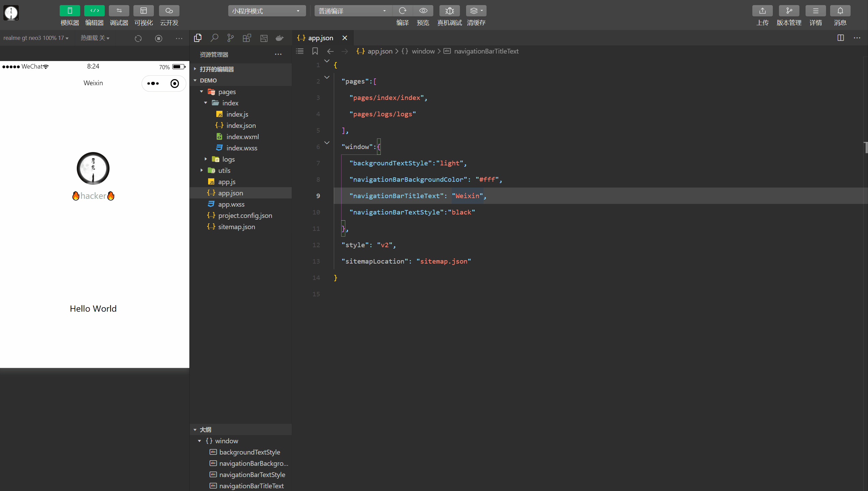The image size is (868, 491).
Task: Open the cloud development (云开发) icon
Action: pos(169,11)
